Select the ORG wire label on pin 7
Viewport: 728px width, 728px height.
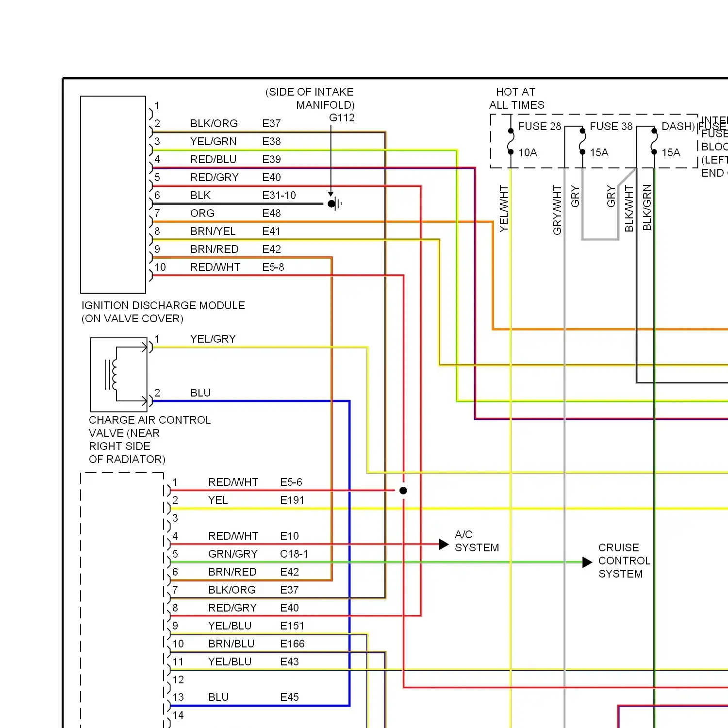pos(202,214)
